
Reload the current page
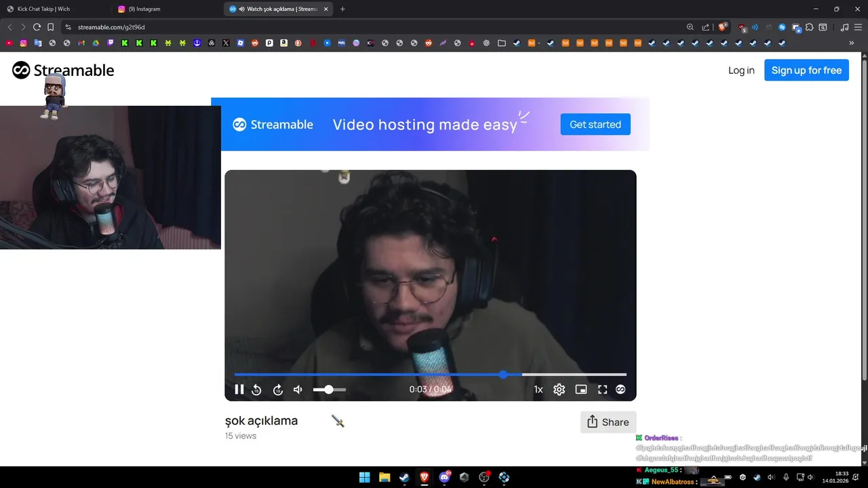coord(37,27)
